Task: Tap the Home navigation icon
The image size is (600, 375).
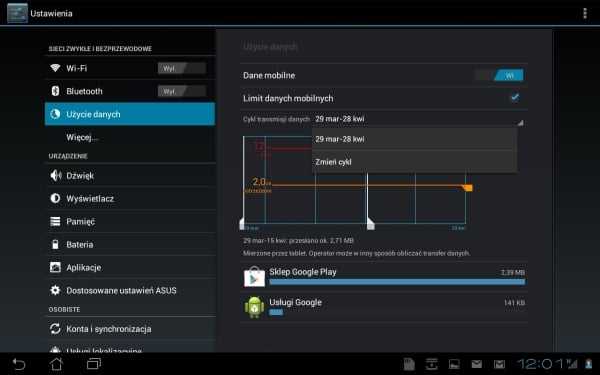Action: click(56, 364)
